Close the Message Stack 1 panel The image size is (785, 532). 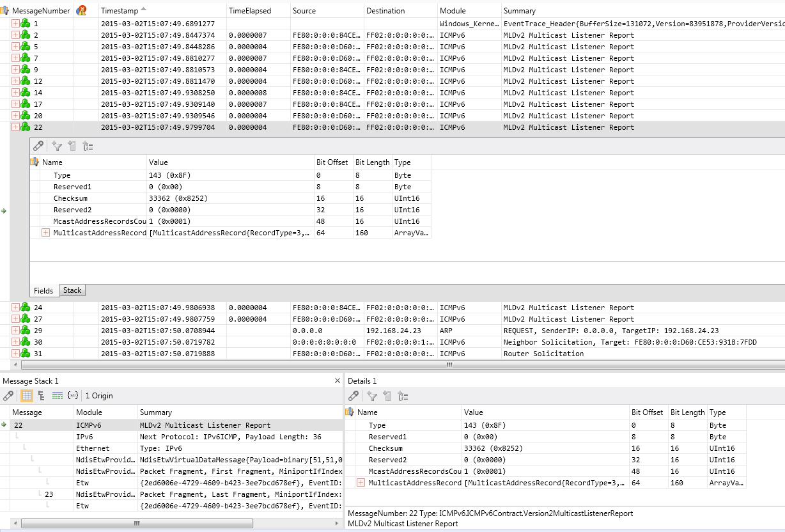[x=338, y=380]
